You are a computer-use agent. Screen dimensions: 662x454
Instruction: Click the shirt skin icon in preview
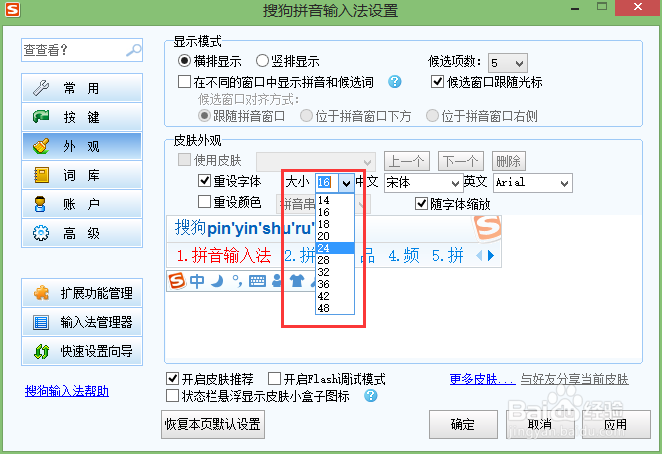[x=297, y=281]
